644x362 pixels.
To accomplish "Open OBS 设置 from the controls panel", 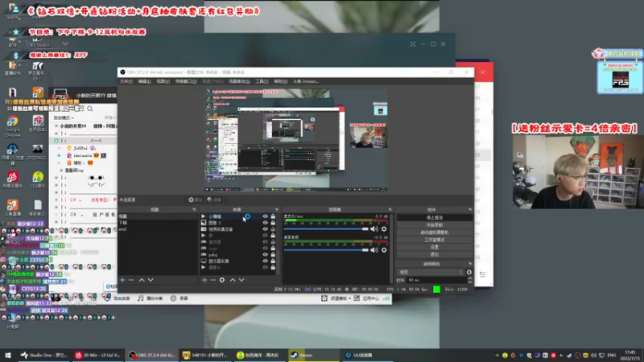I will 435,247.
